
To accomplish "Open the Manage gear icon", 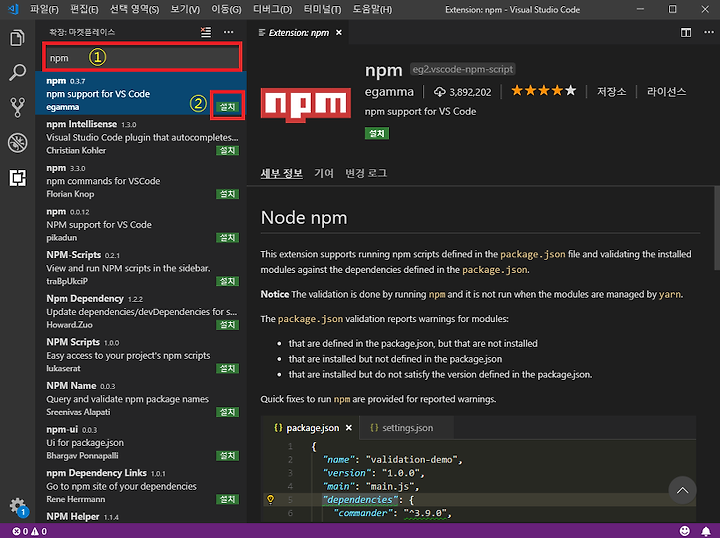I will point(18,506).
